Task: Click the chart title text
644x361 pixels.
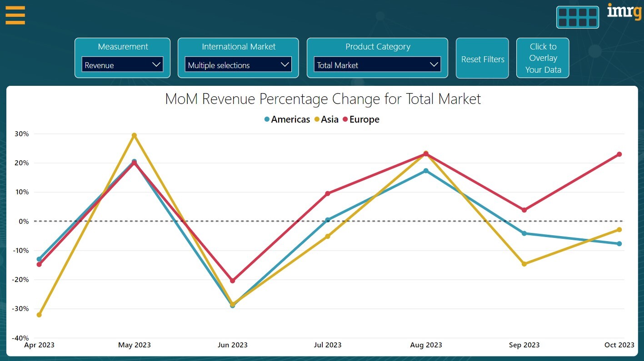Action: [x=323, y=99]
